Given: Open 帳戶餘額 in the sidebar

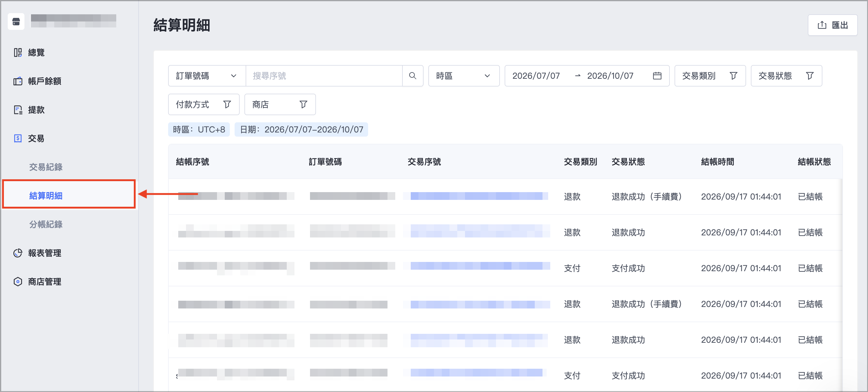Looking at the screenshot, I should pyautogui.click(x=69, y=81).
